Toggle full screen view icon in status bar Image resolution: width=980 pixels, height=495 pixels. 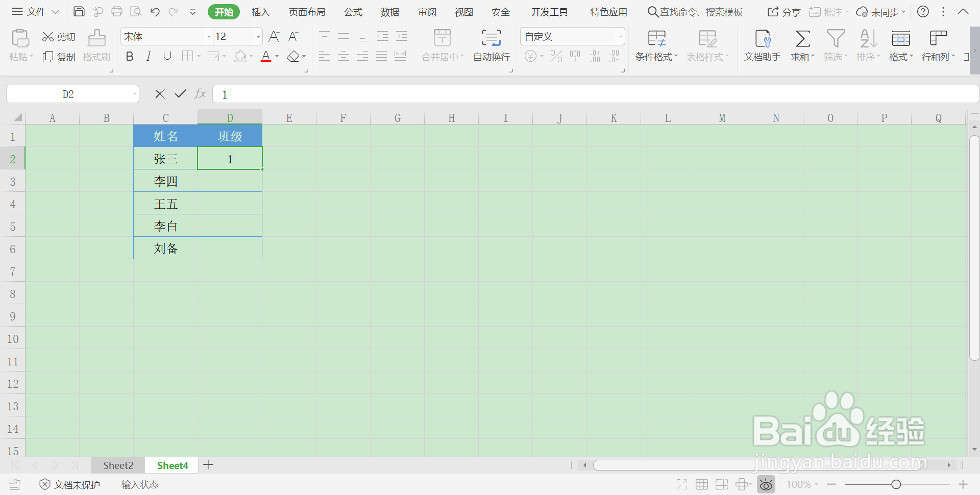(x=682, y=484)
